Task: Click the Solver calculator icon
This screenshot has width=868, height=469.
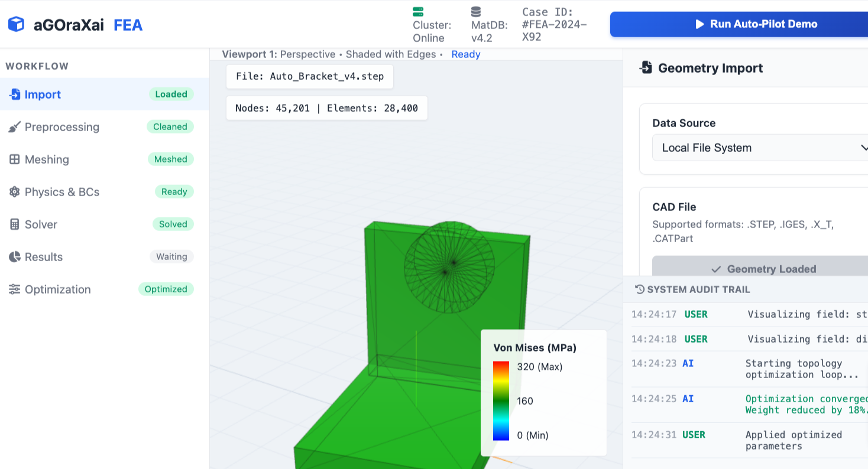Action: tap(14, 224)
